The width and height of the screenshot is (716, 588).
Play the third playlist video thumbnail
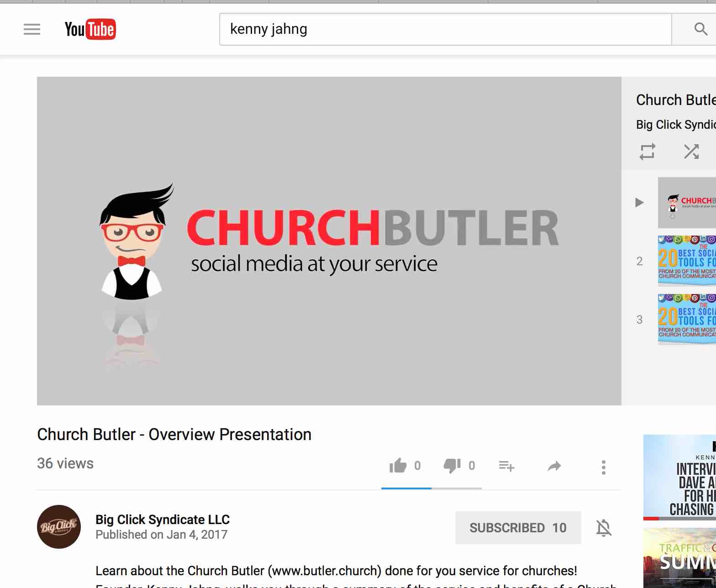click(x=687, y=319)
